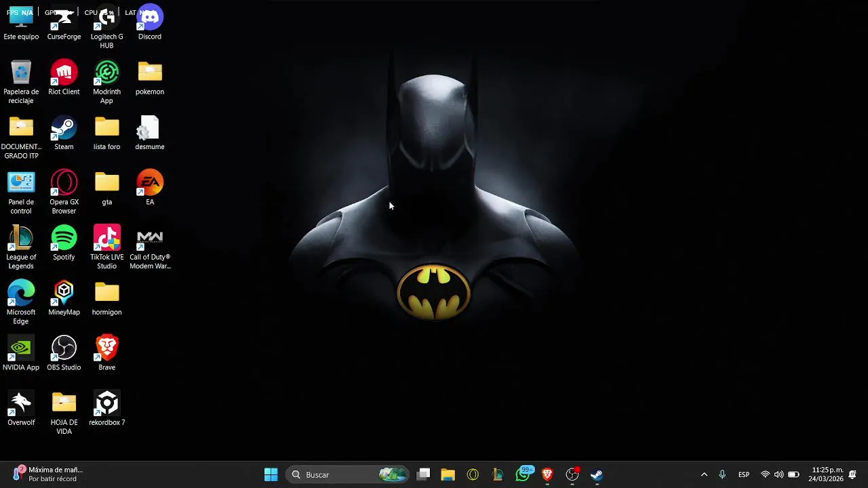Switch to Brave in the taskbar
This screenshot has height=488, width=868.
tap(547, 474)
